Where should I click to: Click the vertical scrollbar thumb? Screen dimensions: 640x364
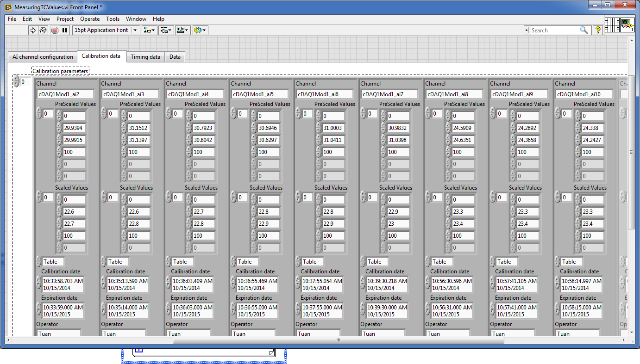[631, 151]
